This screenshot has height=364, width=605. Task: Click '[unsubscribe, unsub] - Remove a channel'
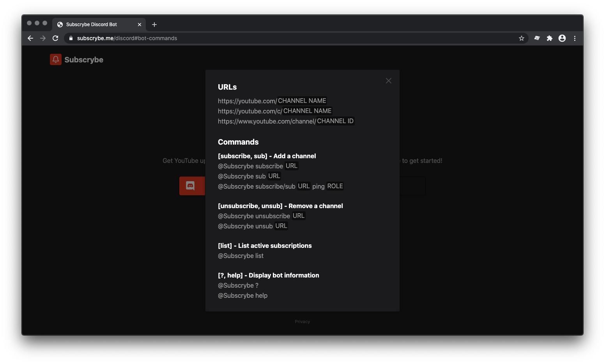click(280, 206)
